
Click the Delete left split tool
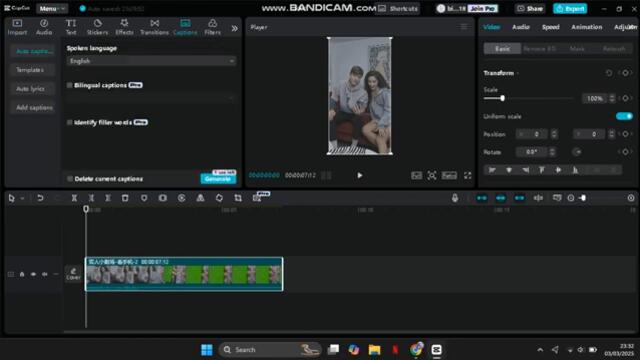[91, 198]
